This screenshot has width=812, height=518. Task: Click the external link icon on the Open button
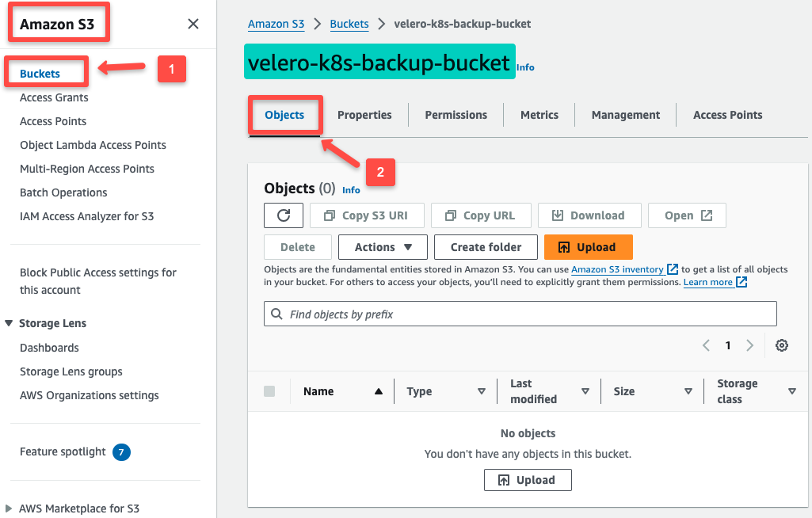click(x=706, y=215)
